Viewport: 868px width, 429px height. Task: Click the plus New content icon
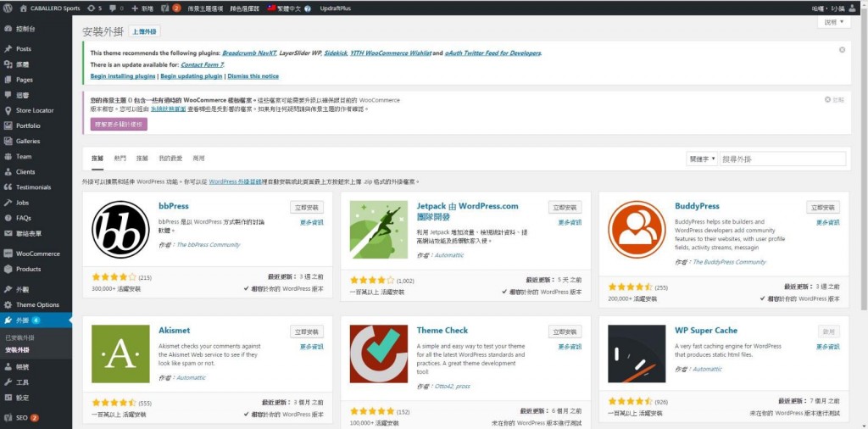135,8
